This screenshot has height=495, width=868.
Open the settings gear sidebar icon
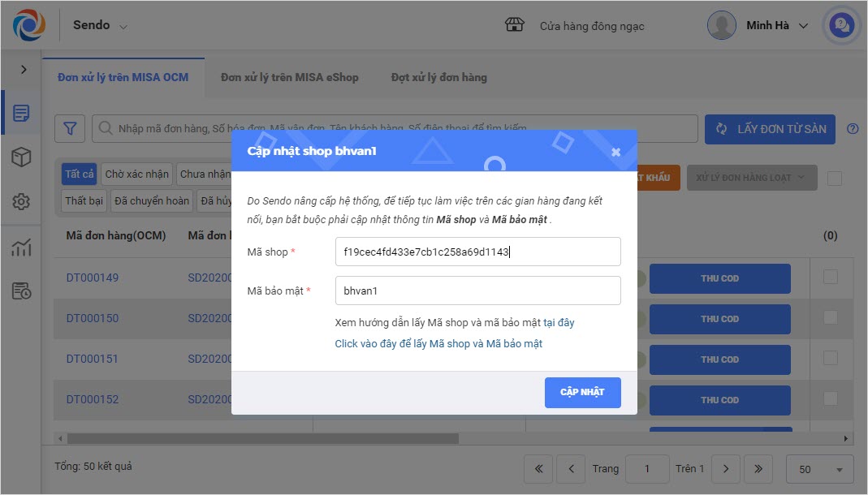(x=21, y=201)
